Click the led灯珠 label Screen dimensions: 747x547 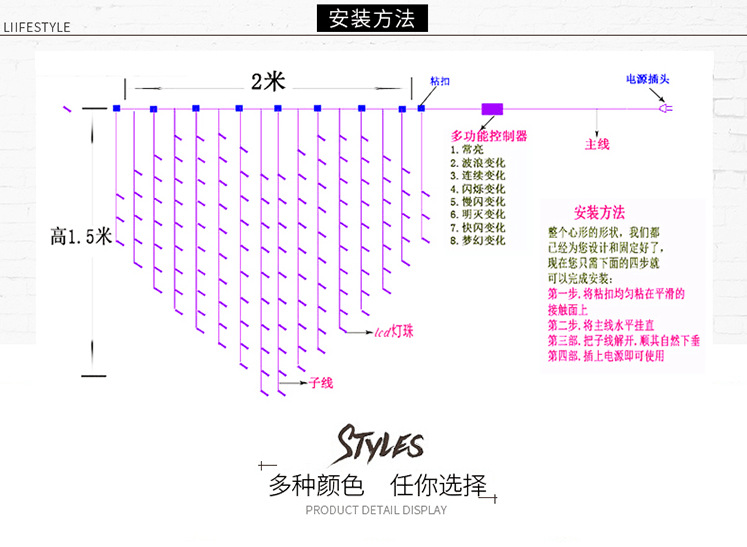[x=394, y=331]
